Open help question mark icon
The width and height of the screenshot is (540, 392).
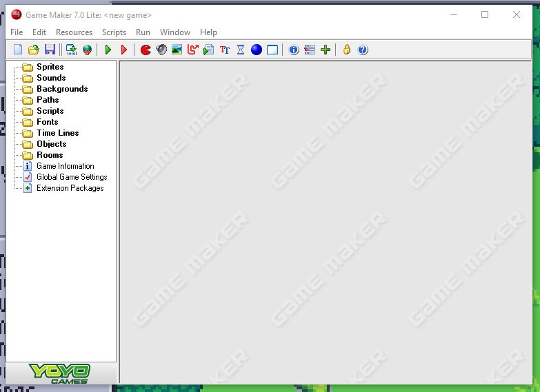pyautogui.click(x=363, y=50)
